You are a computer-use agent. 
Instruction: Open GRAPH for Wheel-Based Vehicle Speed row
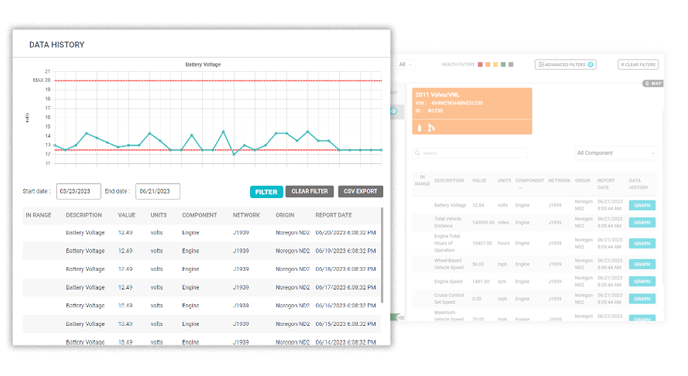pyautogui.click(x=642, y=264)
